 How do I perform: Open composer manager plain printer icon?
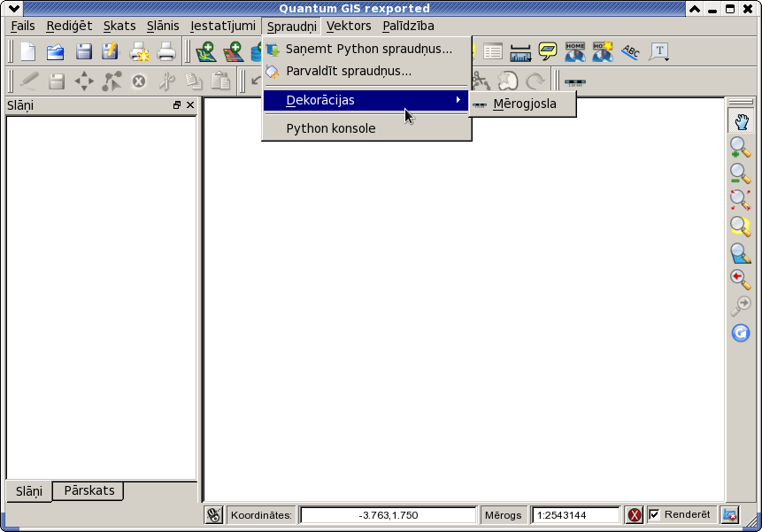[166, 51]
